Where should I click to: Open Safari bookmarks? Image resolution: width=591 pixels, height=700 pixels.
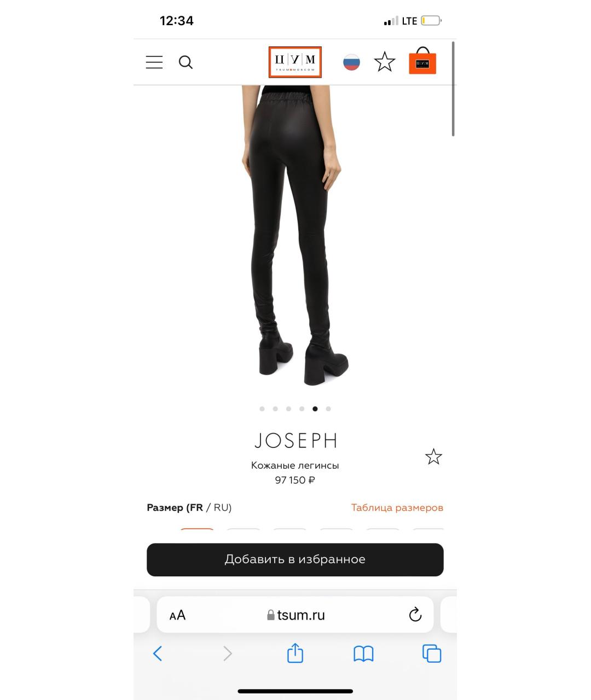click(363, 654)
